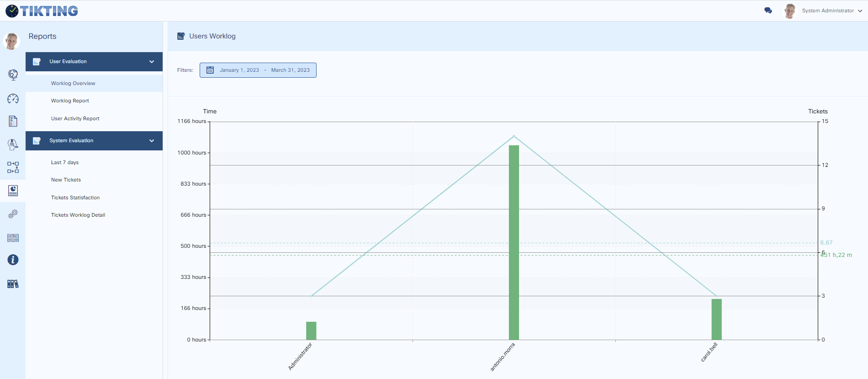Select Worklog Overview menu item
The image size is (868, 379).
click(x=73, y=83)
